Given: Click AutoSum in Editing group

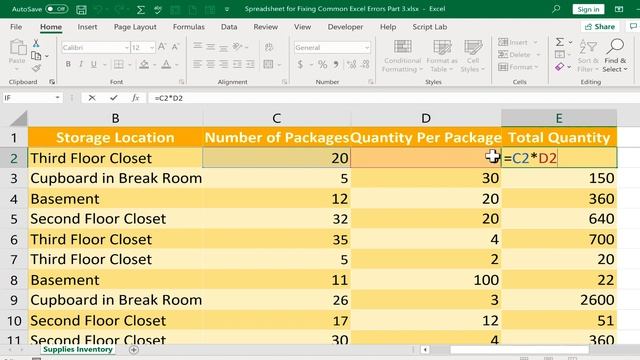Looking at the screenshot, I should tap(560, 42).
